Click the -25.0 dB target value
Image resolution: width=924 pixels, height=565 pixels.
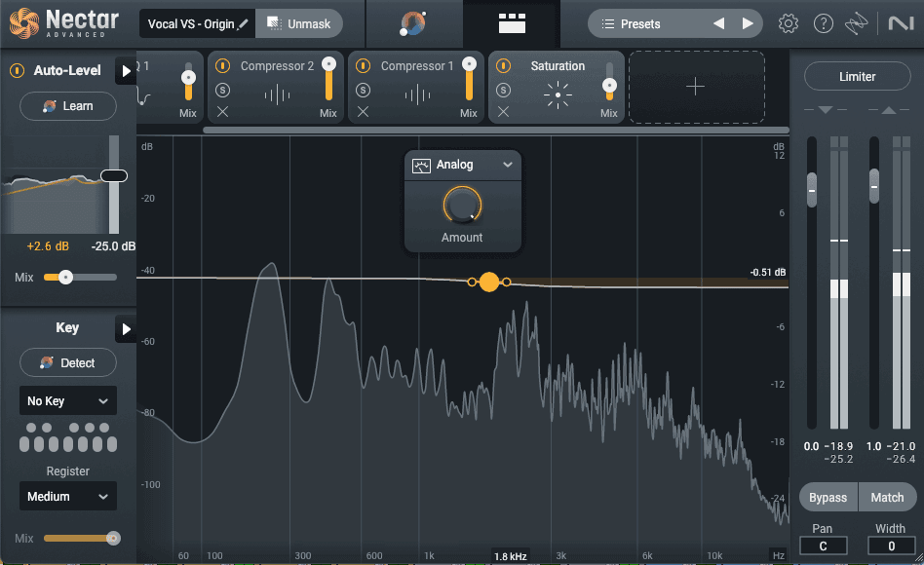(113, 246)
